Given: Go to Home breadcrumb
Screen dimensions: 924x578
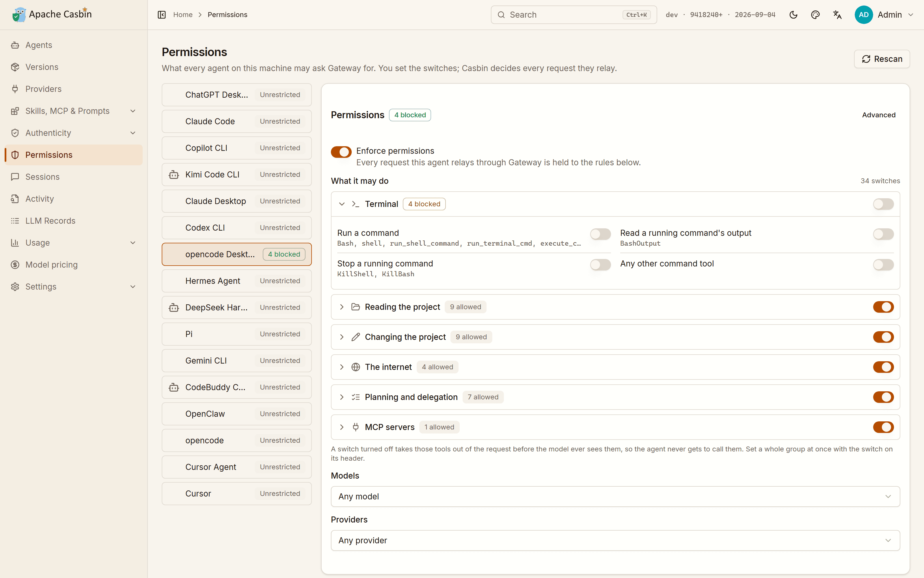Looking at the screenshot, I should (x=183, y=14).
